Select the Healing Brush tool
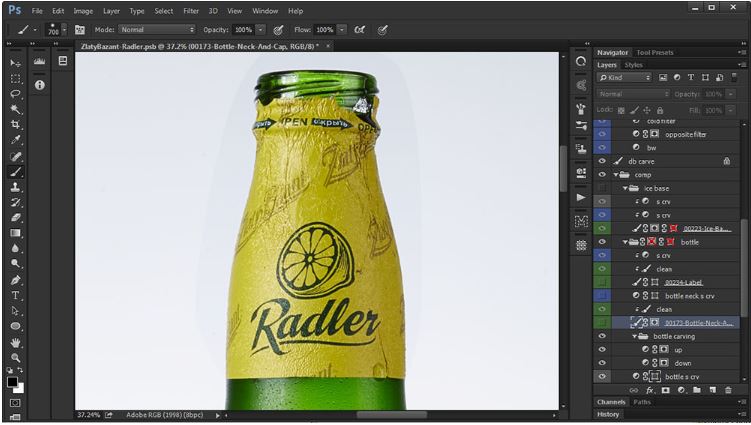The width and height of the screenshot is (751, 425). coord(15,156)
